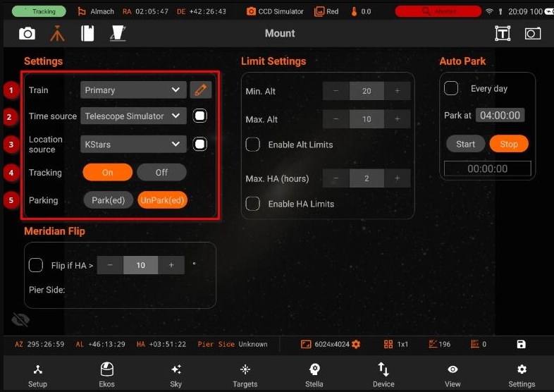The height and width of the screenshot is (392, 554).
Task: Open the Settings tab
Action: coord(522,376)
